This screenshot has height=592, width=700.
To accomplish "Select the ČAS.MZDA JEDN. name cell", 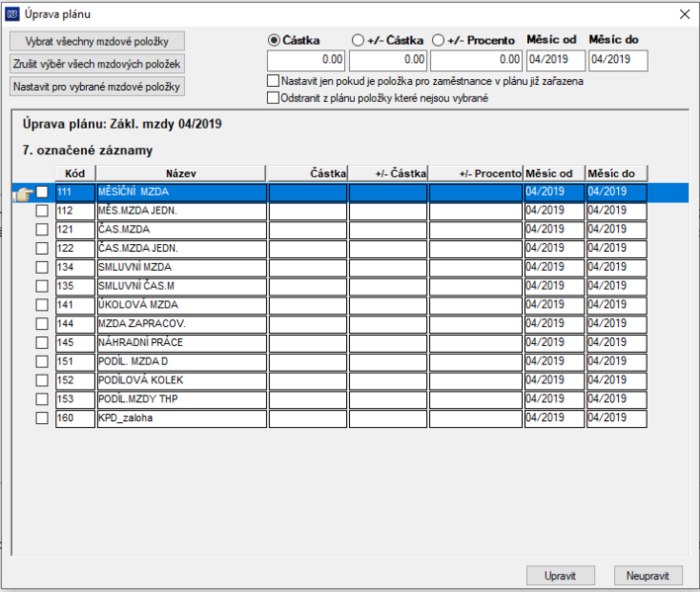I will click(x=182, y=249).
